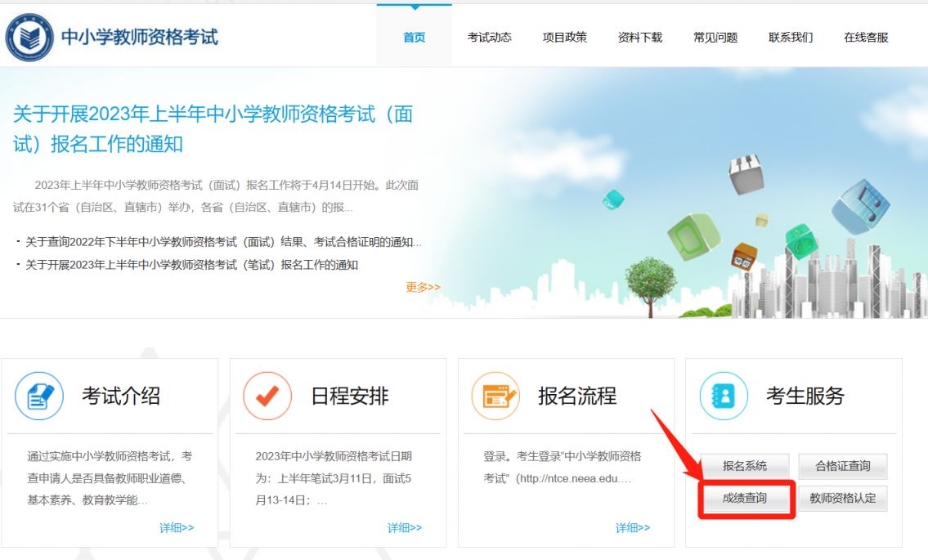Open the 2023年上半年笔试报名 notice link
928x560 pixels.
point(191,265)
